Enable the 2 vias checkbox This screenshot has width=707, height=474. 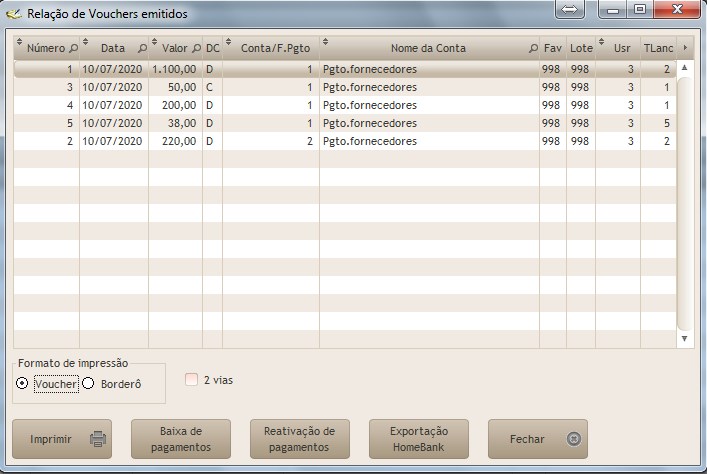pyautogui.click(x=192, y=380)
